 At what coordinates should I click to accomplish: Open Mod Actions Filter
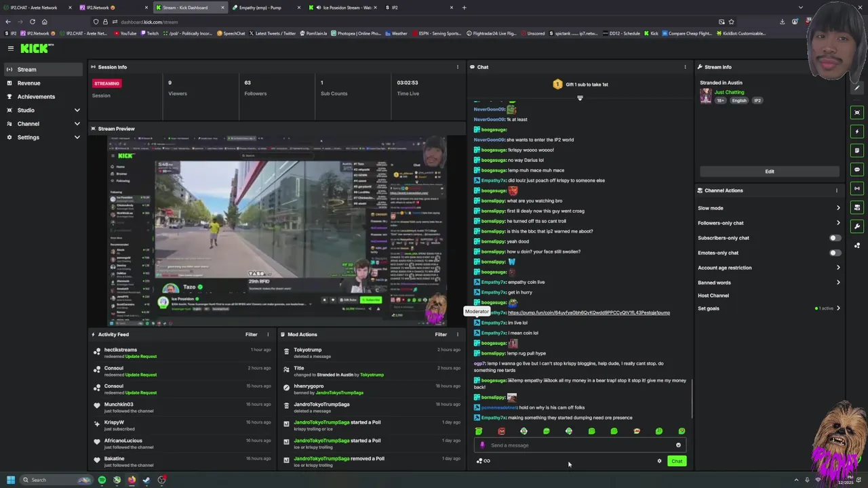point(441,334)
